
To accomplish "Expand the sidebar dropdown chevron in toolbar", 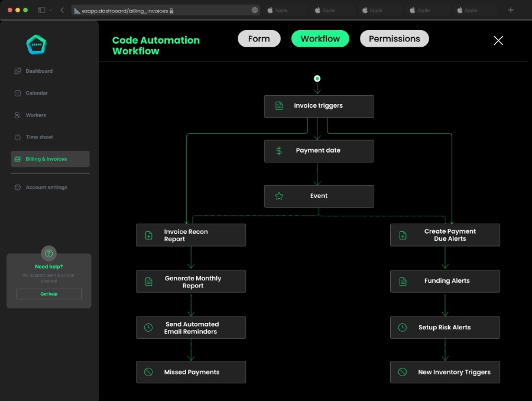I will pyautogui.click(x=51, y=10).
